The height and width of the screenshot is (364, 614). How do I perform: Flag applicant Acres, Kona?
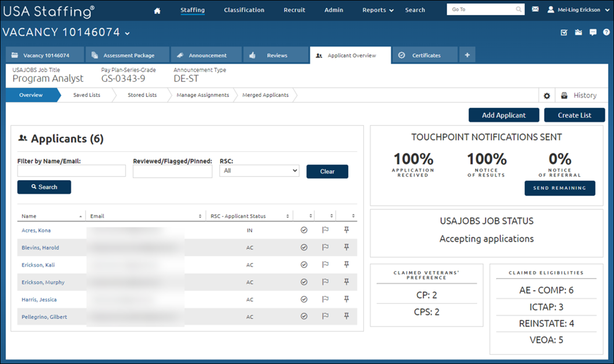pyautogui.click(x=325, y=230)
